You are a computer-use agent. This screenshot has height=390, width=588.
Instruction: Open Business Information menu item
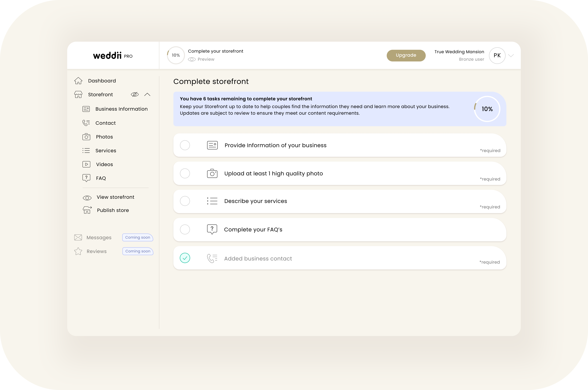tap(121, 109)
